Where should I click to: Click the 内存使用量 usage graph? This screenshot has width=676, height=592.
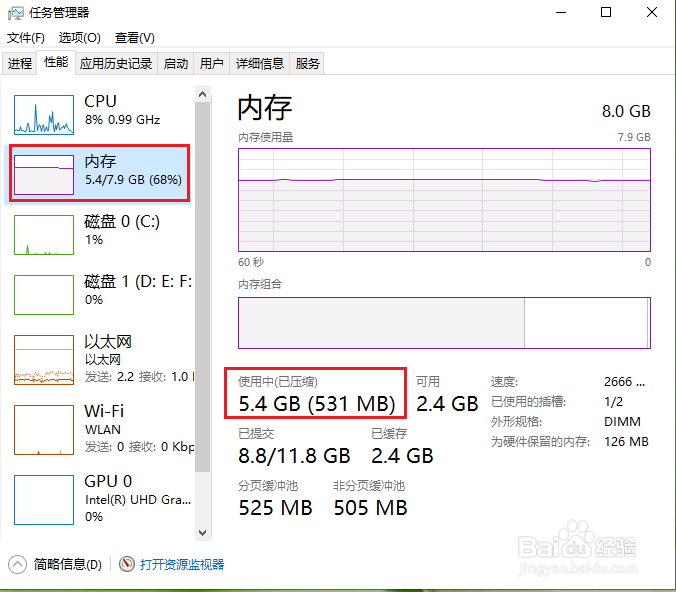444,200
